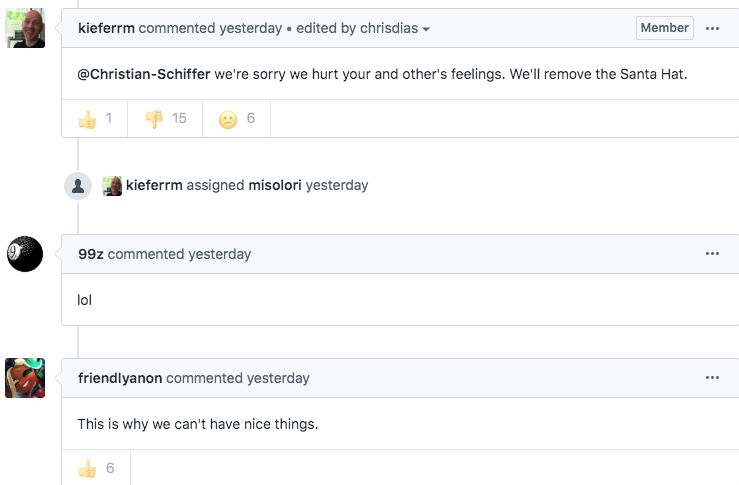Click friendlyanon username link
This screenshot has height=485, width=739.
120,378
